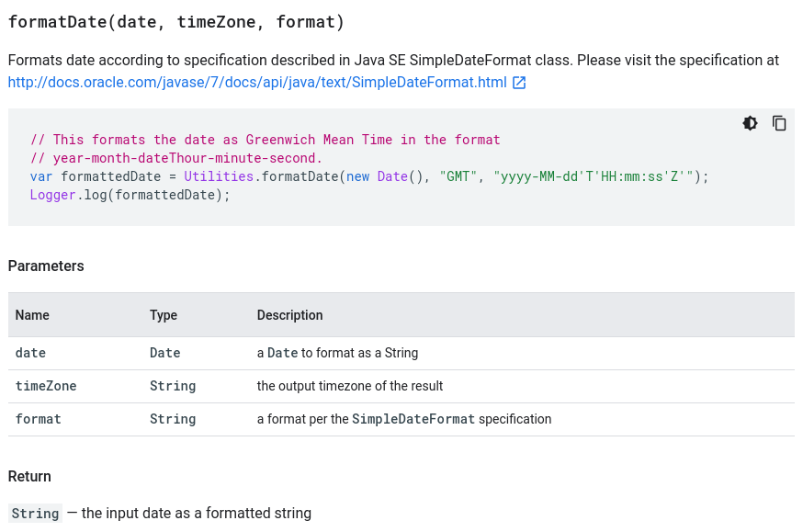The image size is (803, 532).
Task: Click the Type column header
Action: click(x=164, y=315)
